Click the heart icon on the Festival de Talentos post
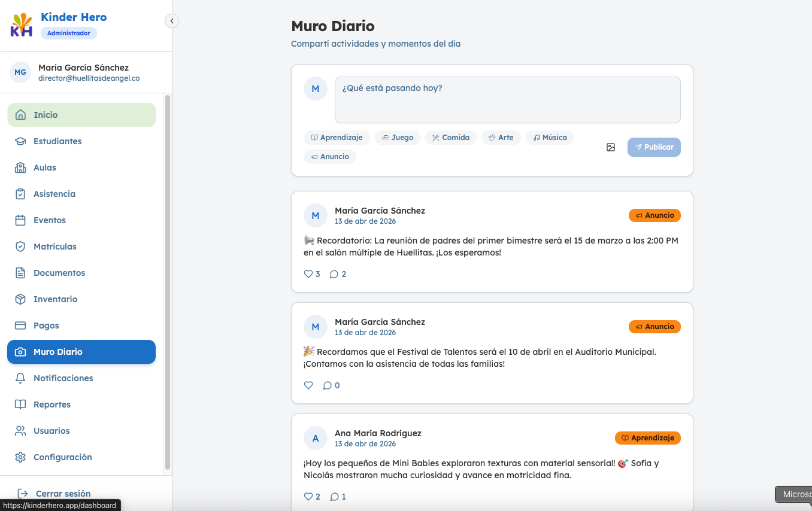812x511 pixels. [x=308, y=385]
